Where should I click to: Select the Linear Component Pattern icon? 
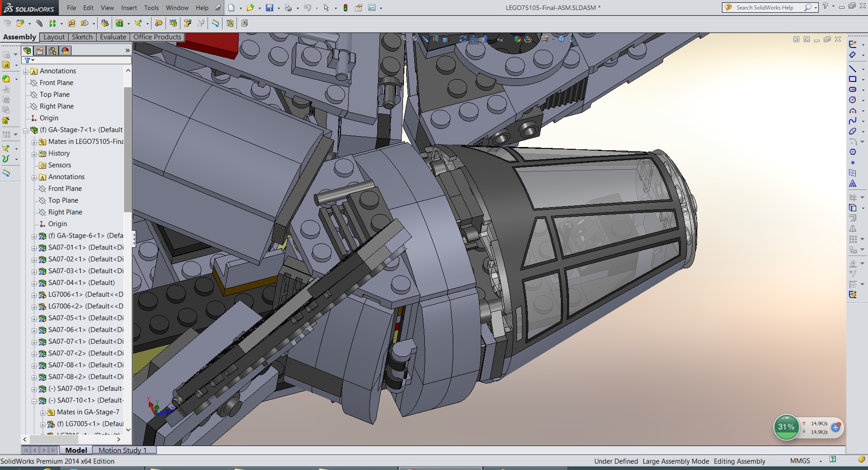(52, 23)
